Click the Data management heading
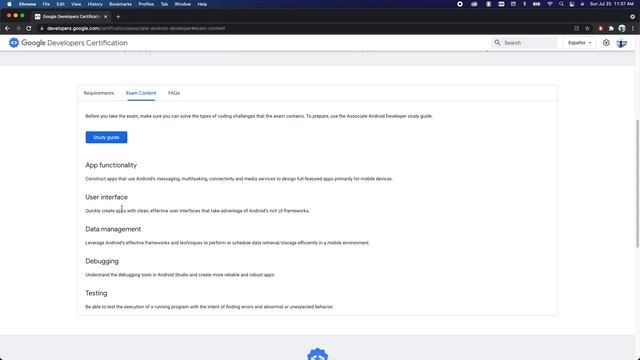Viewport: 640px width, 360px height. point(113,229)
